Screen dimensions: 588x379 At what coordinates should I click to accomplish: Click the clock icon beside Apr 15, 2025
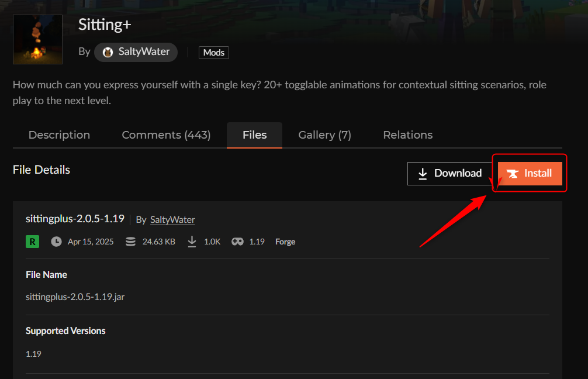(x=56, y=242)
